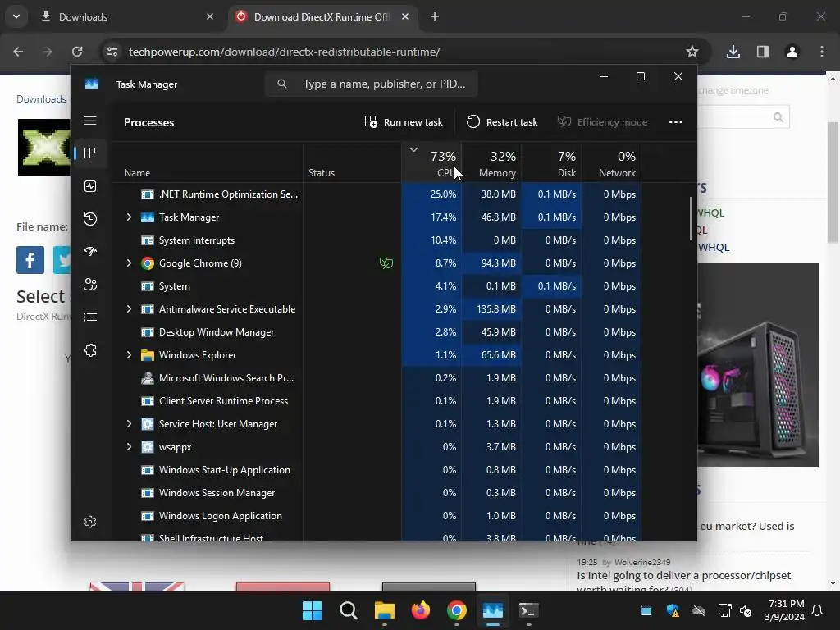
Task: Click the Downloads breadcrumb link on webpage
Action: pyautogui.click(x=41, y=99)
